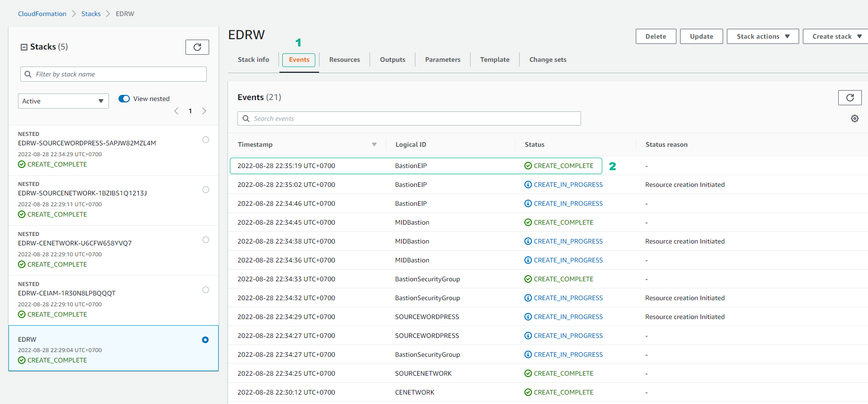The width and height of the screenshot is (868, 404).
Task: Click the Update stack button
Action: click(701, 36)
